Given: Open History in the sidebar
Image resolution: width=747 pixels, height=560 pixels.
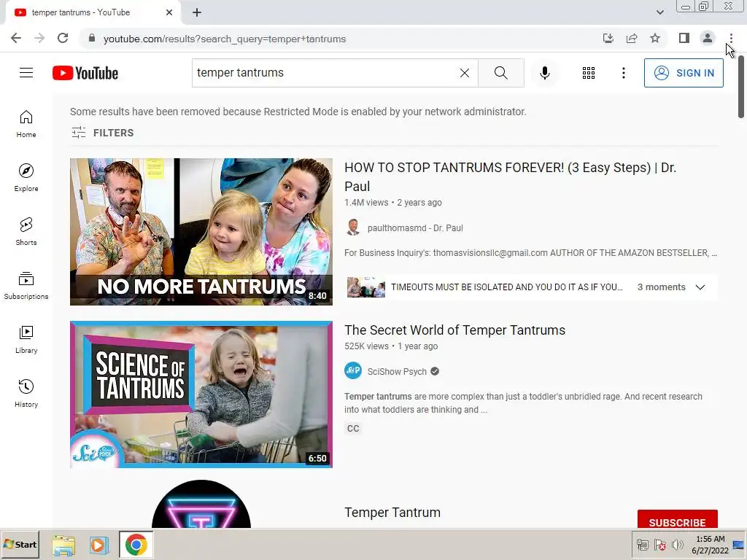Looking at the screenshot, I should pos(26,393).
